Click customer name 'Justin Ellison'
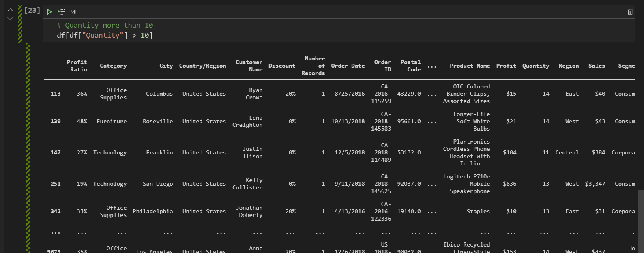The height and width of the screenshot is (253, 644). point(251,152)
